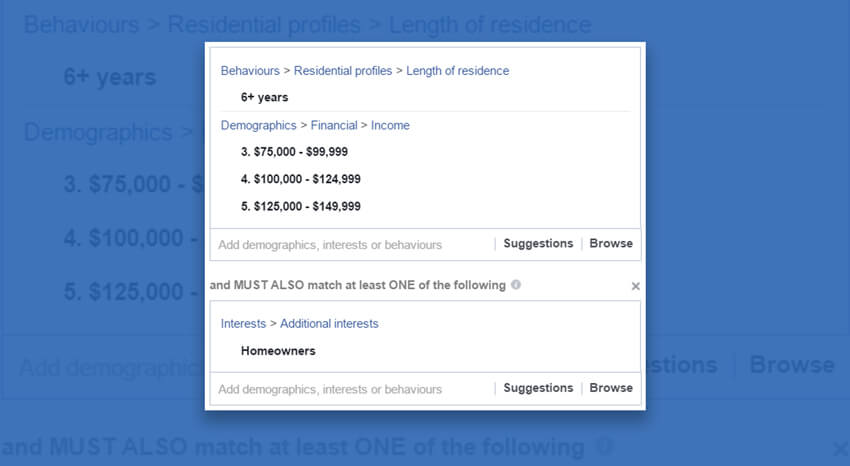Remove the MUST ALSO match section with X
This screenshot has height=466, width=850.
[x=635, y=286]
